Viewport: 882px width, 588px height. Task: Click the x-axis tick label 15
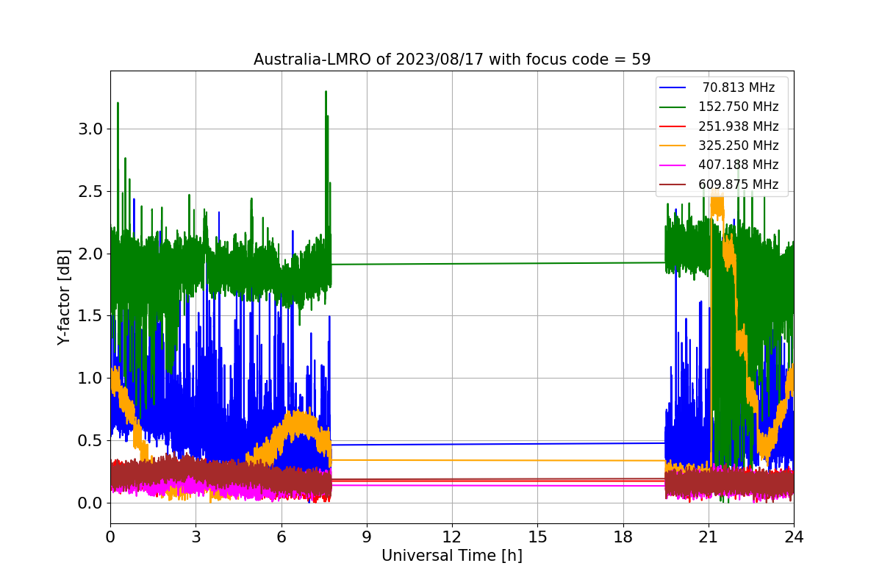[x=537, y=537]
